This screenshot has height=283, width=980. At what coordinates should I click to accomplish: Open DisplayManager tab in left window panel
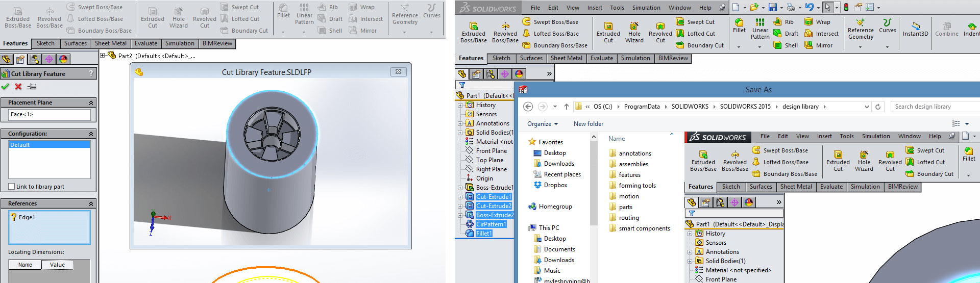pos(63,59)
